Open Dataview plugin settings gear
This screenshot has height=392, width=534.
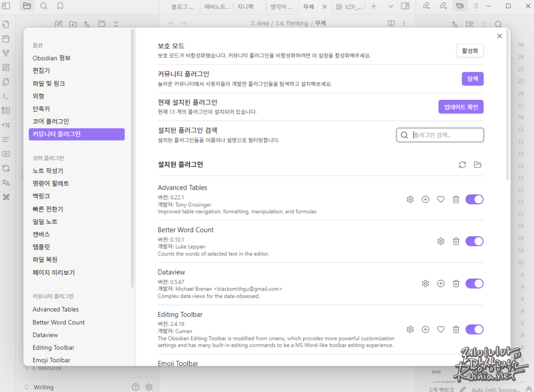[425, 283]
